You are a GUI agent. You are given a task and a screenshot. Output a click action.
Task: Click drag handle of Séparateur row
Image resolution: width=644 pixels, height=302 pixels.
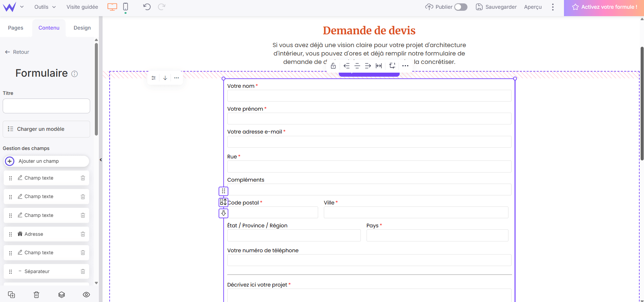10,272
